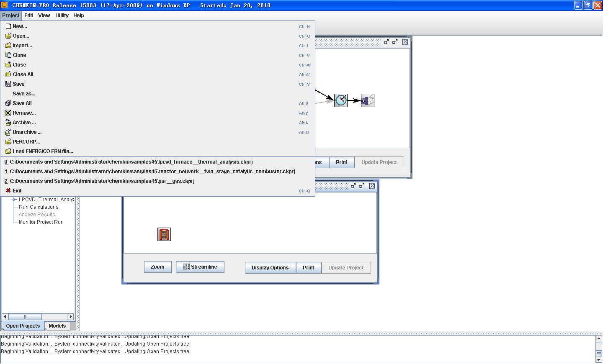The width and height of the screenshot is (603, 364).
Task: Maximize the upper diagram internal window
Action: (394, 42)
